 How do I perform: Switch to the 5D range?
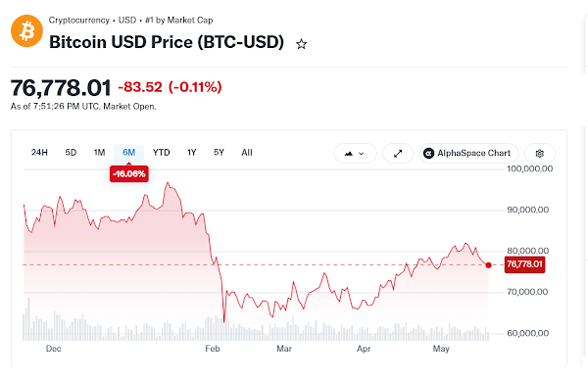pos(71,153)
